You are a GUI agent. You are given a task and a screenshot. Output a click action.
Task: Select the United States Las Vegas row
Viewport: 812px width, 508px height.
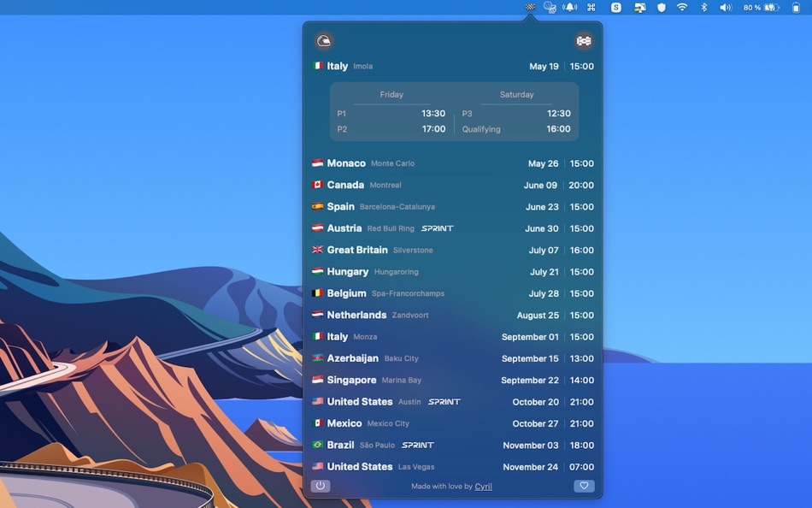tap(453, 467)
